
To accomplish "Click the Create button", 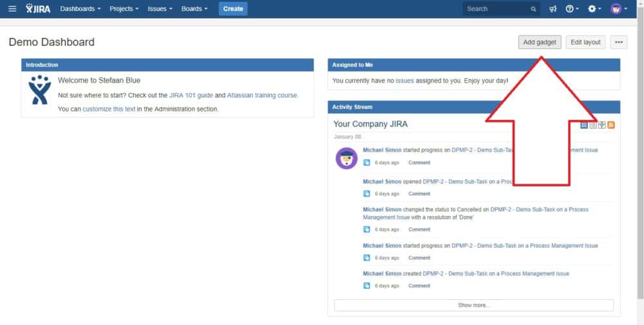I will coord(233,8).
